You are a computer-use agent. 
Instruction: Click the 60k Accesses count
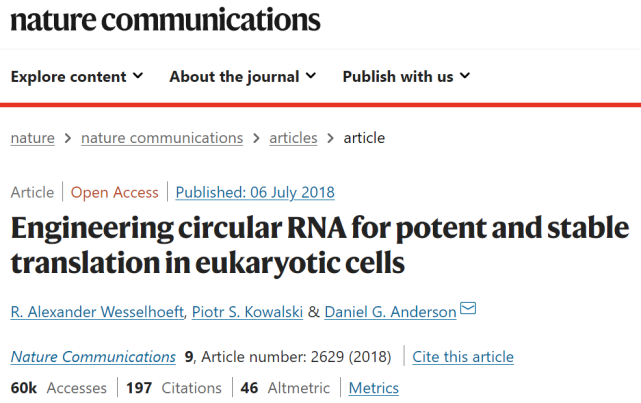tap(58, 388)
